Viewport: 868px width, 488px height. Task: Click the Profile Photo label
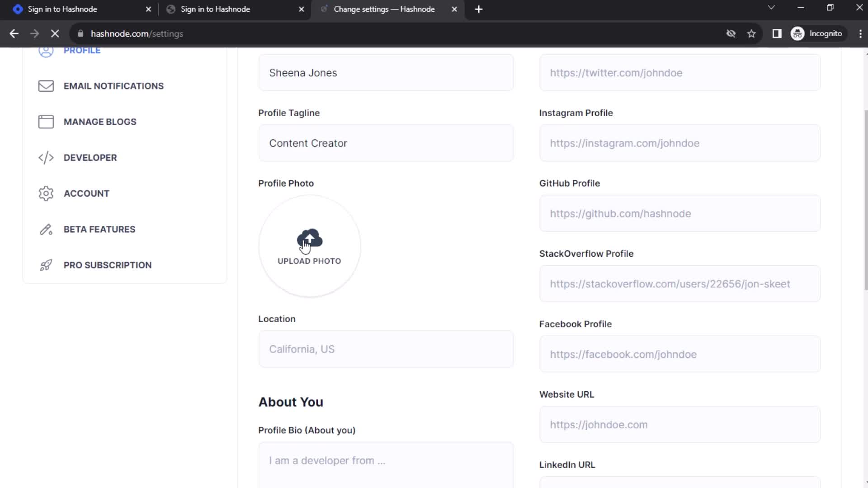[286, 183]
